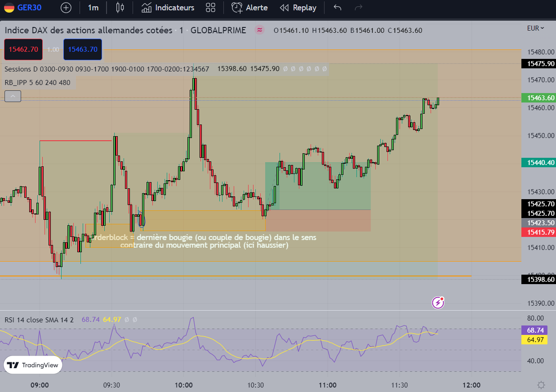Edit the 1.00 order quantity
This screenshot has width=556, height=392.
click(x=53, y=49)
